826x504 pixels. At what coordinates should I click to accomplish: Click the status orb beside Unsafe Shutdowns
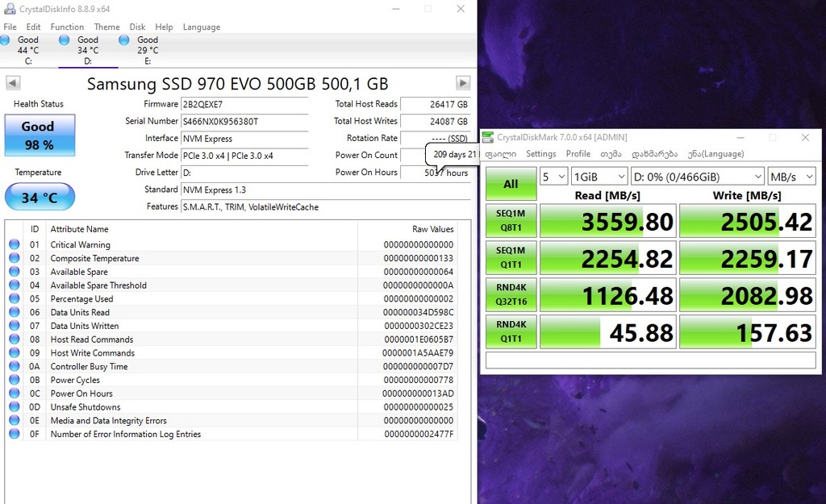coord(15,407)
